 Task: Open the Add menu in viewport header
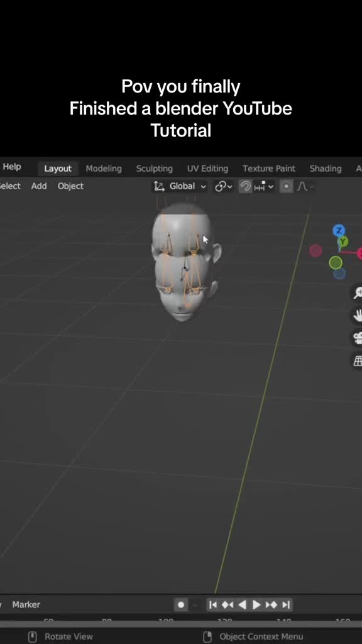tap(39, 186)
